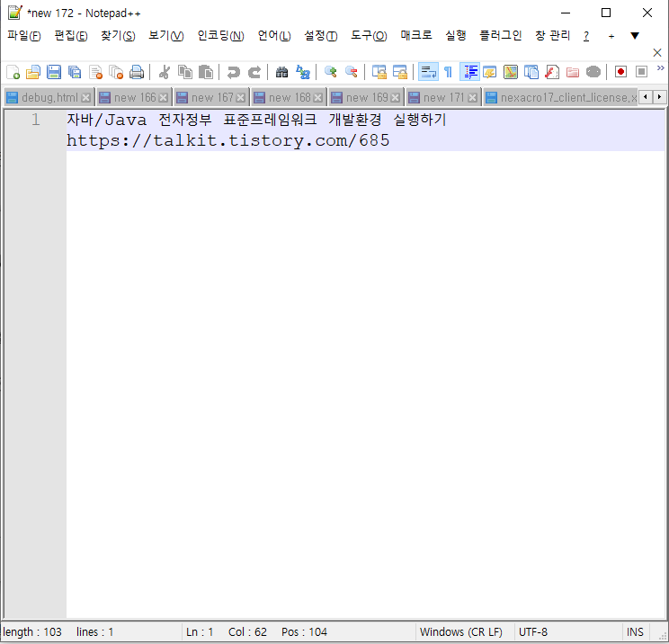
Task: Open the 찾기(S) menu
Action: 118,35
